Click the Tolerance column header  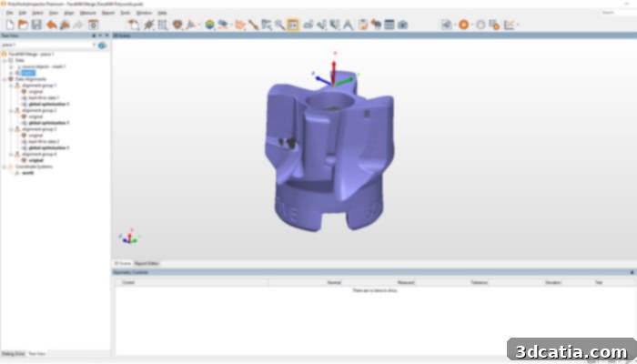pos(451,282)
